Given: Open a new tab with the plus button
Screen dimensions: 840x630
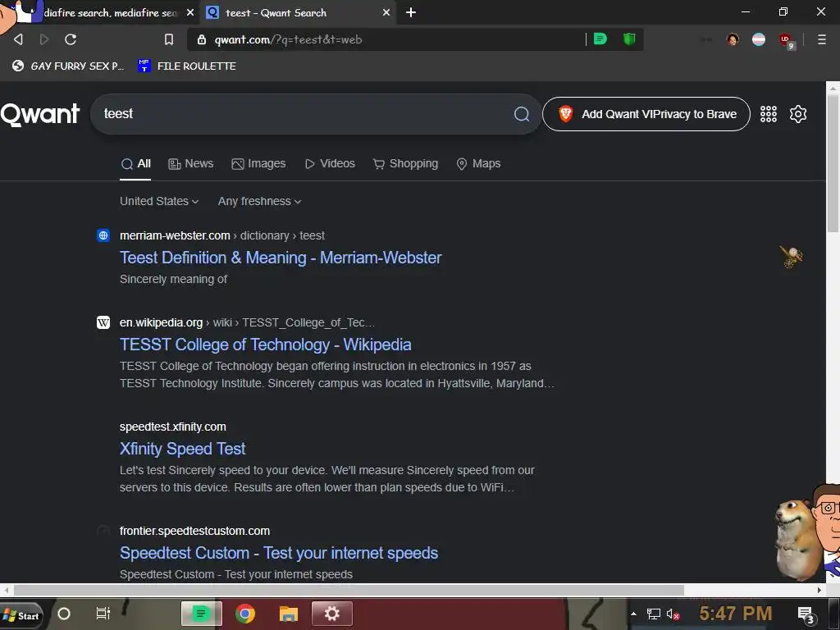Looking at the screenshot, I should [411, 12].
